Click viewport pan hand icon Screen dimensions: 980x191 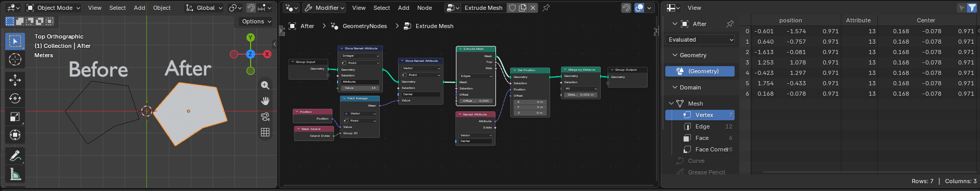(265, 101)
